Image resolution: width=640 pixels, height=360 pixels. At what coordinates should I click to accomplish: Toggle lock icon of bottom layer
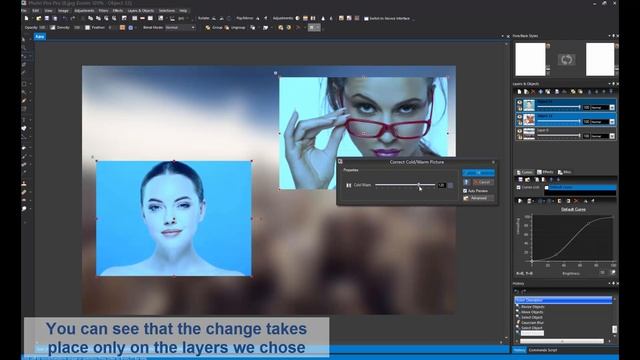(x=520, y=137)
